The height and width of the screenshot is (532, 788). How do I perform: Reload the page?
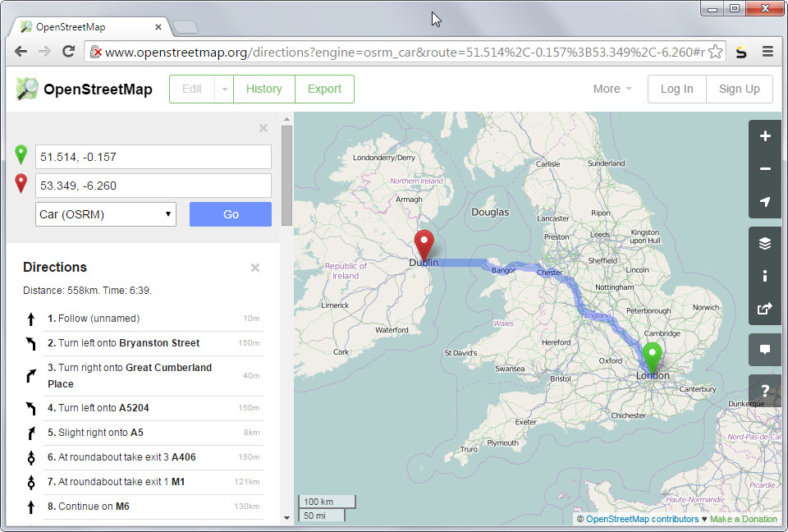68,51
